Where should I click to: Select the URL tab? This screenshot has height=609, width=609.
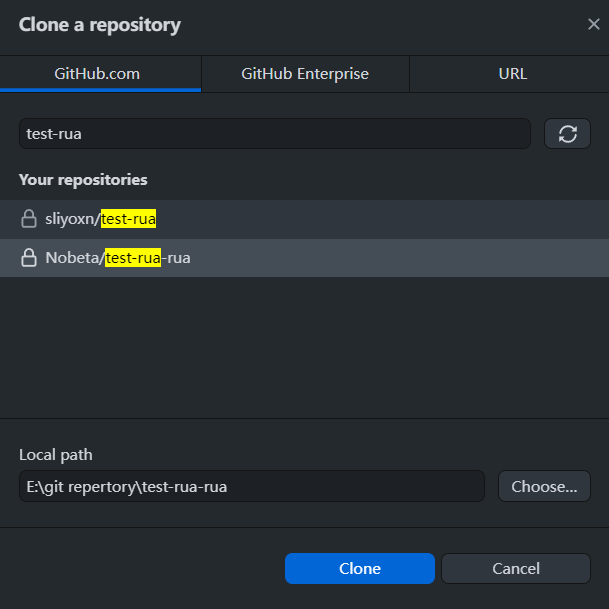(x=512, y=74)
